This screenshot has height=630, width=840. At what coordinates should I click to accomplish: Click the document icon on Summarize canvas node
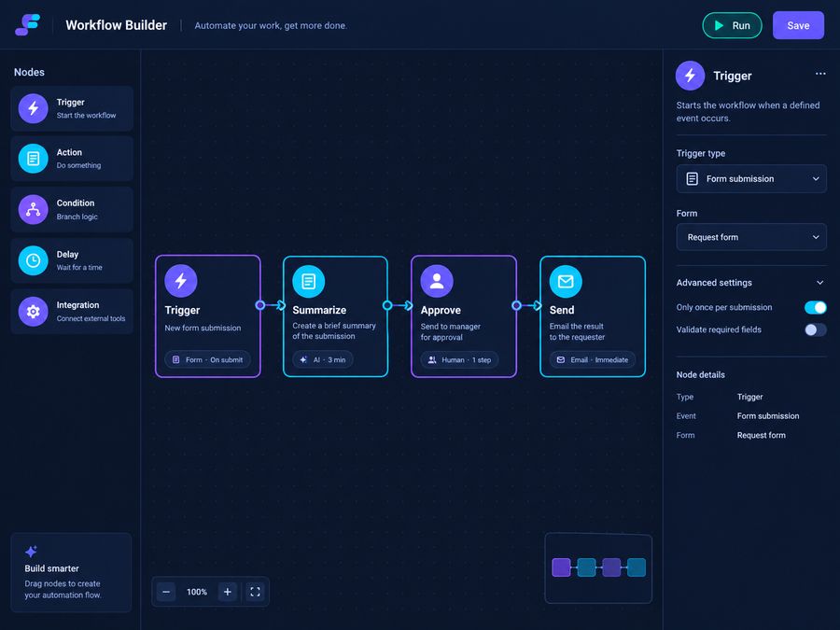[309, 281]
